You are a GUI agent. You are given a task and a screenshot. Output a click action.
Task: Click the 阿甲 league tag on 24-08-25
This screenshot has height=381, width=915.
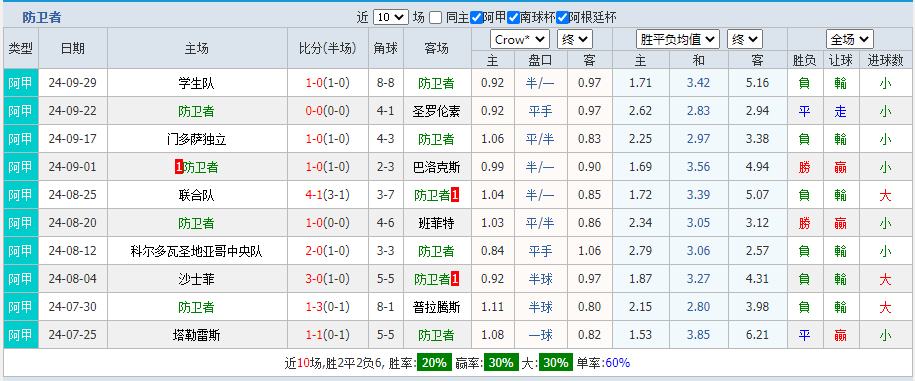[x=21, y=195]
